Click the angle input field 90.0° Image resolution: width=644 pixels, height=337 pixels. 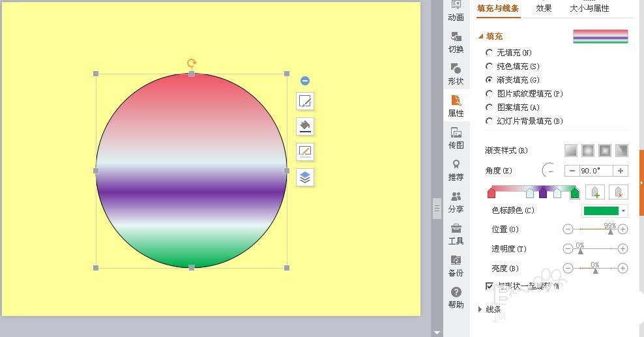pyautogui.click(x=596, y=171)
